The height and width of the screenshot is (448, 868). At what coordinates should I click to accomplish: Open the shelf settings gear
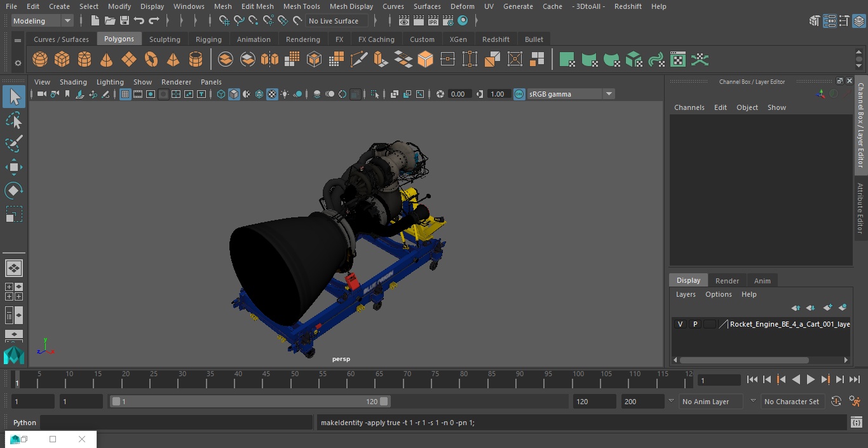pyautogui.click(x=18, y=62)
